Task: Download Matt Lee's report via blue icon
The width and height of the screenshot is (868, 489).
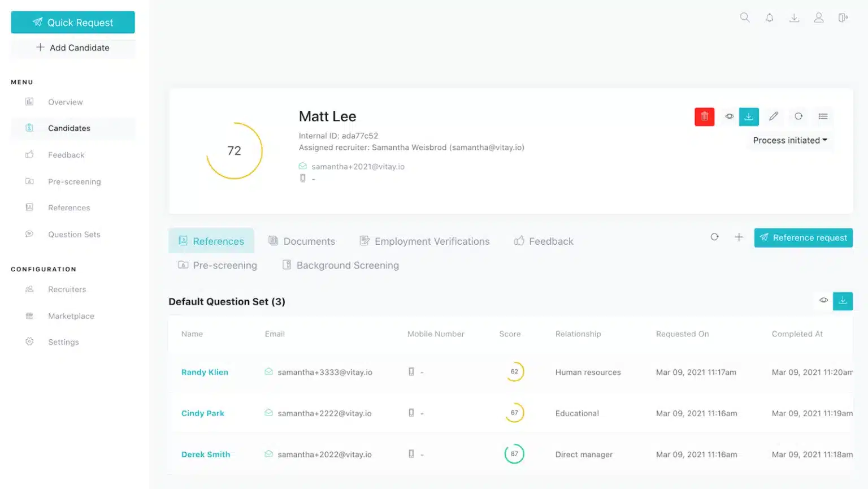Action: [x=749, y=116]
